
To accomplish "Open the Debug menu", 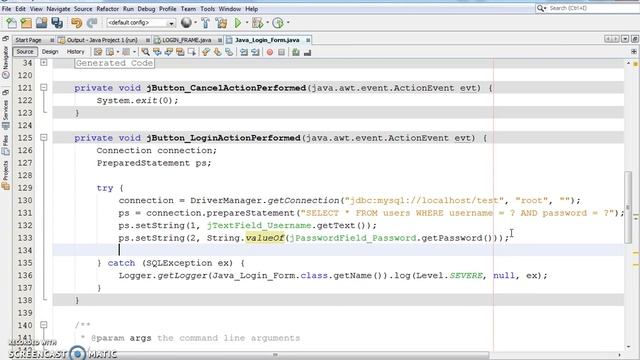I will (x=146, y=9).
